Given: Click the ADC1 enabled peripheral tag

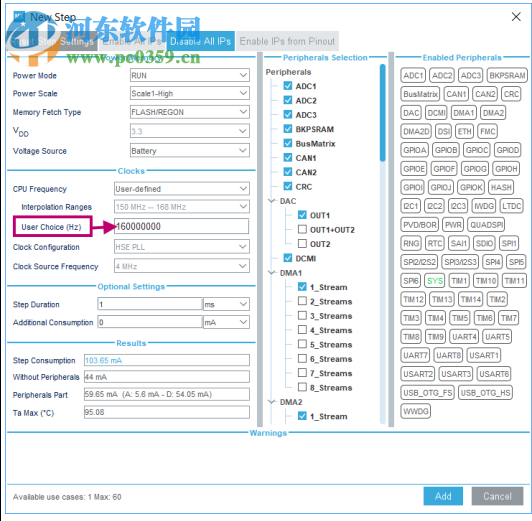Looking at the screenshot, I should click(x=413, y=75).
